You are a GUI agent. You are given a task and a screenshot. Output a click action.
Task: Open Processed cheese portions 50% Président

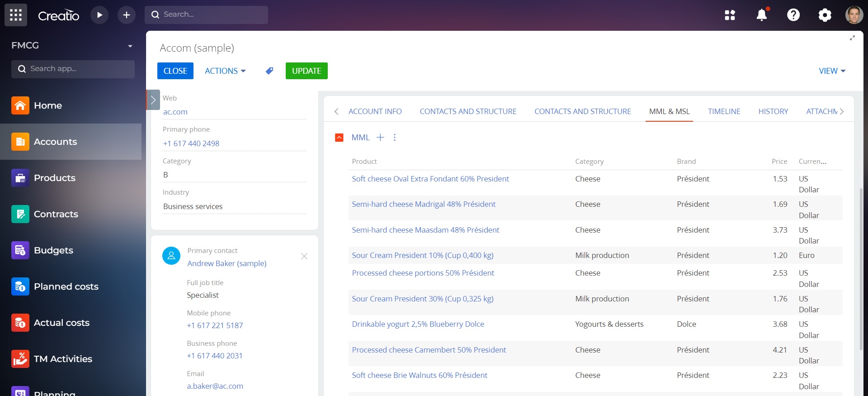point(423,273)
